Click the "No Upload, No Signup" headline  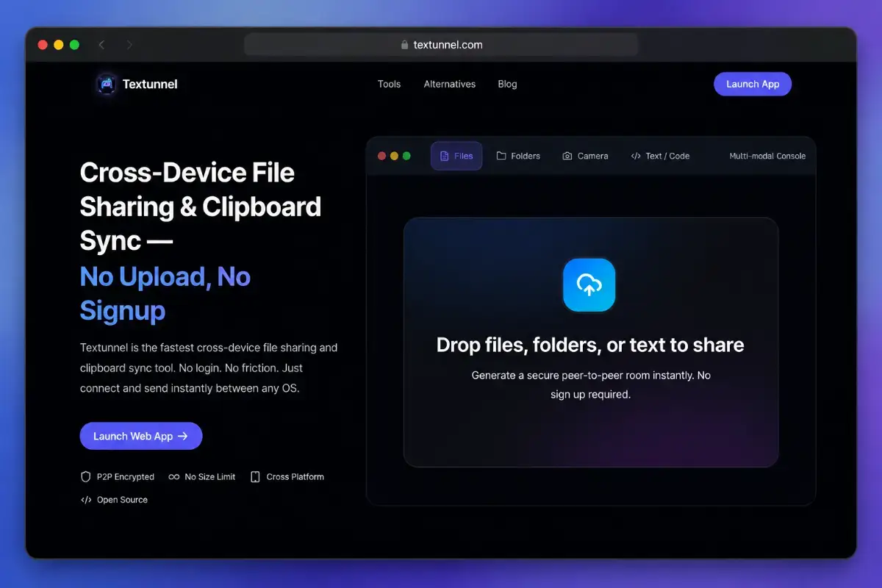click(165, 293)
